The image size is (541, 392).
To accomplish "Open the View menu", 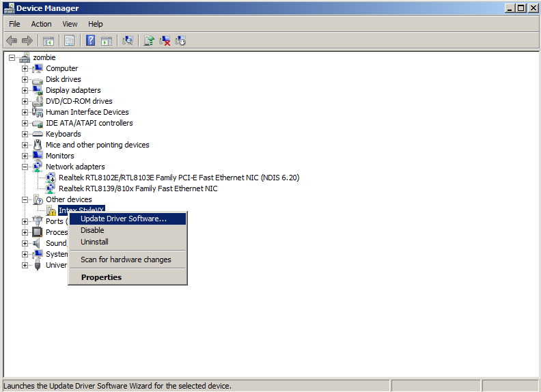I will point(70,24).
